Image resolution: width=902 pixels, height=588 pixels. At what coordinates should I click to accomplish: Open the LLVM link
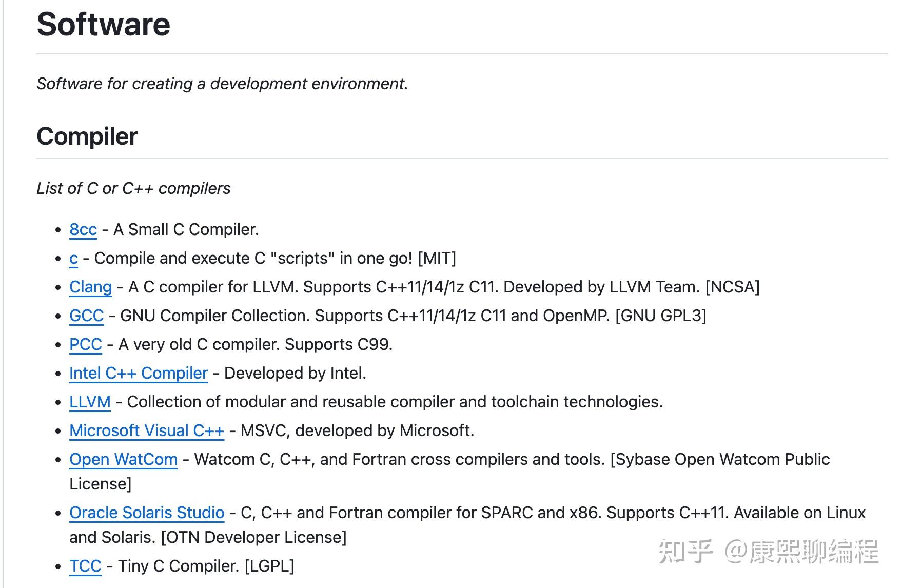point(90,402)
